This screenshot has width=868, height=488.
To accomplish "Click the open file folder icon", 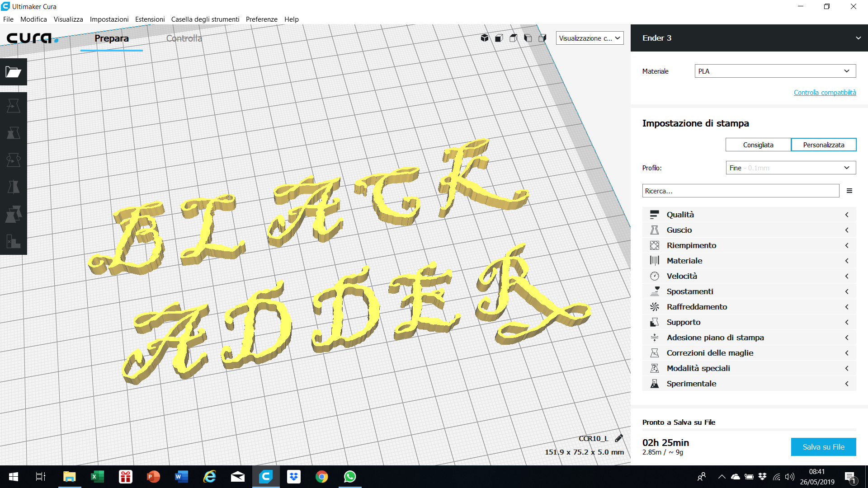I will [13, 72].
